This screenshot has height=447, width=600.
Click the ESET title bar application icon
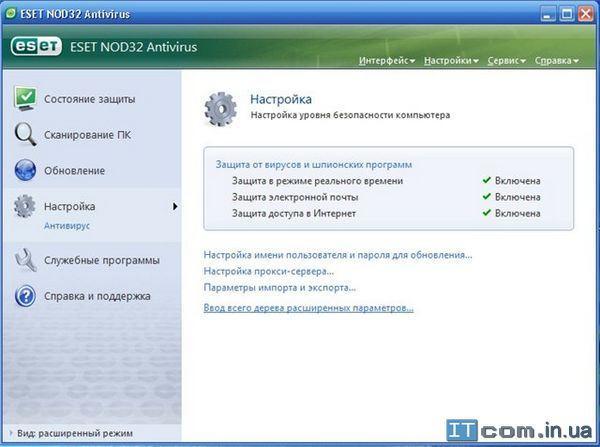(x=11, y=14)
